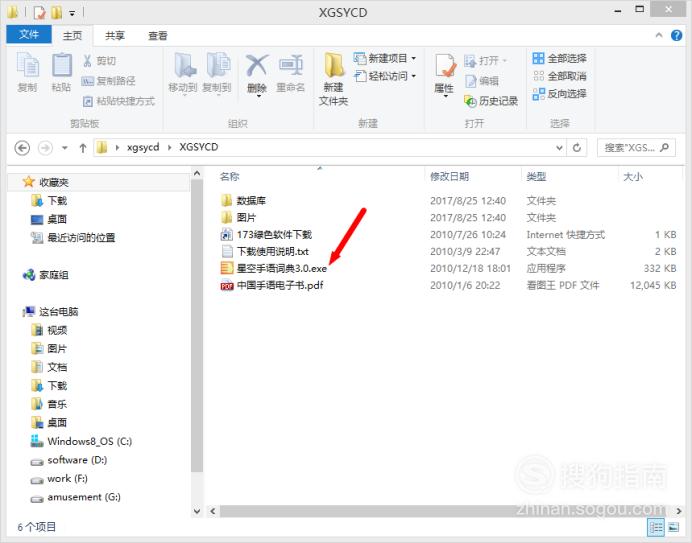
Task: Open Help via blue question icon
Action: tap(676, 35)
